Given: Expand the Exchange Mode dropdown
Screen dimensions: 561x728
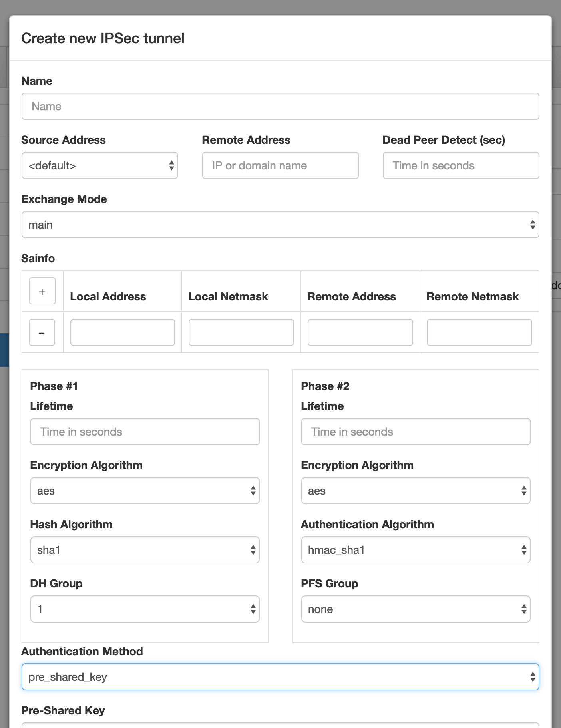Looking at the screenshot, I should (280, 225).
